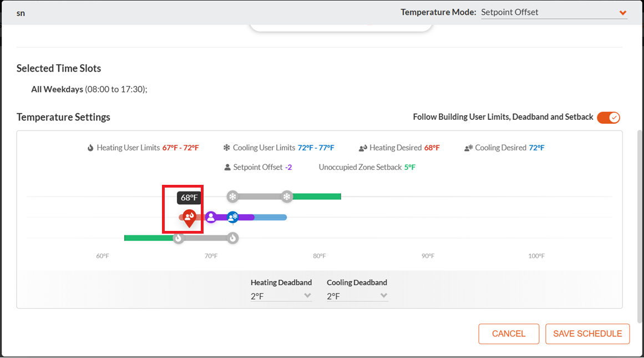Click the flame icon beside Heating User Limits
This screenshot has width=644, height=358.
pyautogui.click(x=90, y=148)
